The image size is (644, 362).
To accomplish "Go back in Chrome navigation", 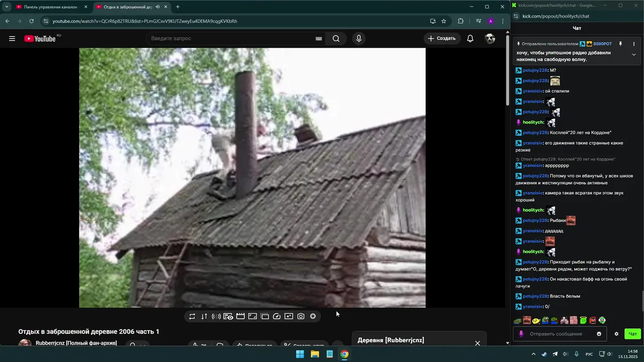I will [x=7, y=21].
